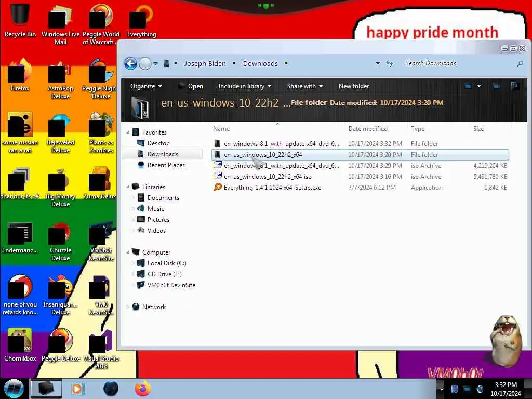Collapse the Favorites tree section
The image size is (532, 399).
tap(128, 132)
